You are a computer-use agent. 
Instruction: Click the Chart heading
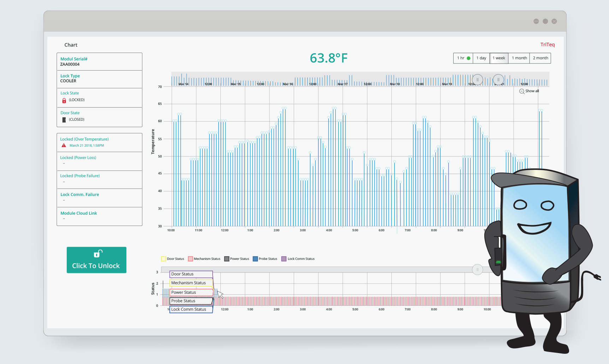(x=71, y=45)
